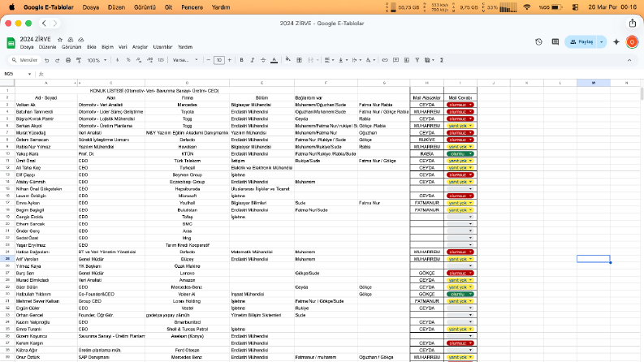Format as percent in toolbar

[x=128, y=60]
